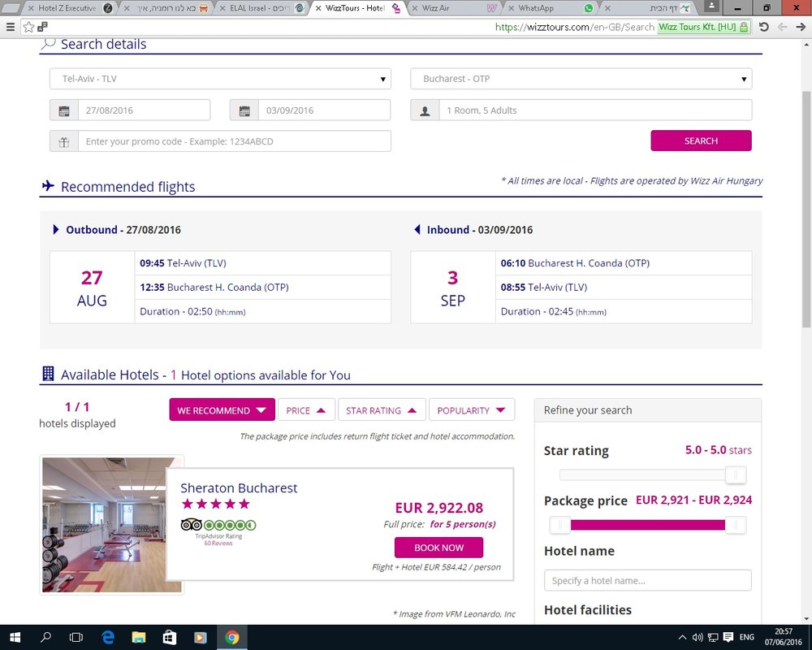Screen dimensions: 812x650
Task: Click the Chrome icon in the taskbar
Action: (232, 637)
